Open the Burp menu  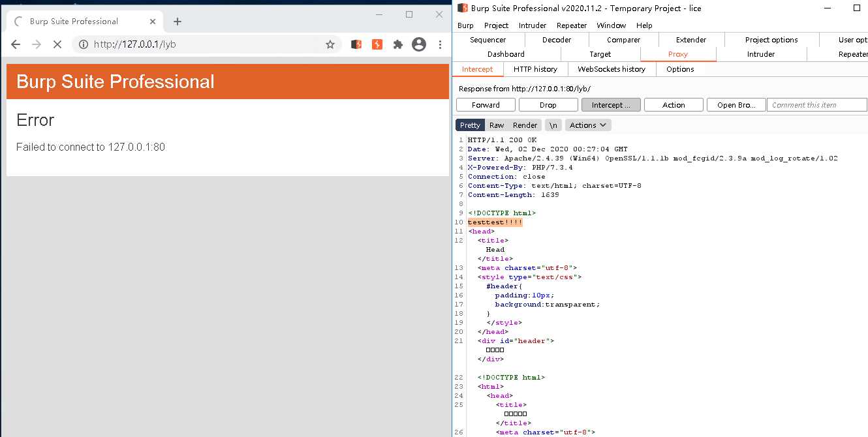coord(465,25)
